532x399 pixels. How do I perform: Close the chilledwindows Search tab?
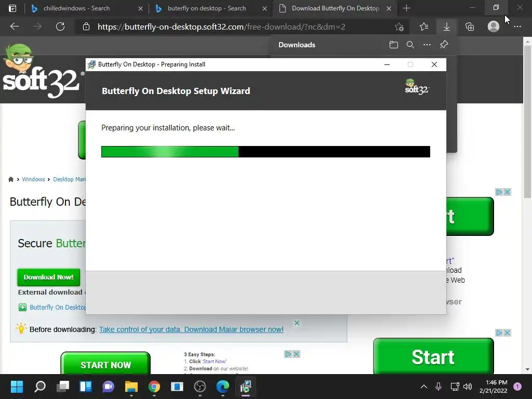(x=140, y=8)
